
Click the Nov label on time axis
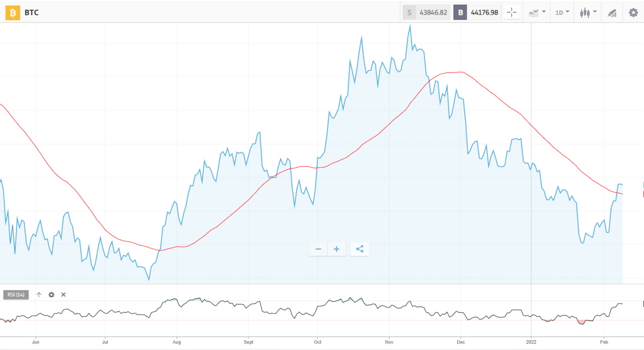tap(390, 341)
